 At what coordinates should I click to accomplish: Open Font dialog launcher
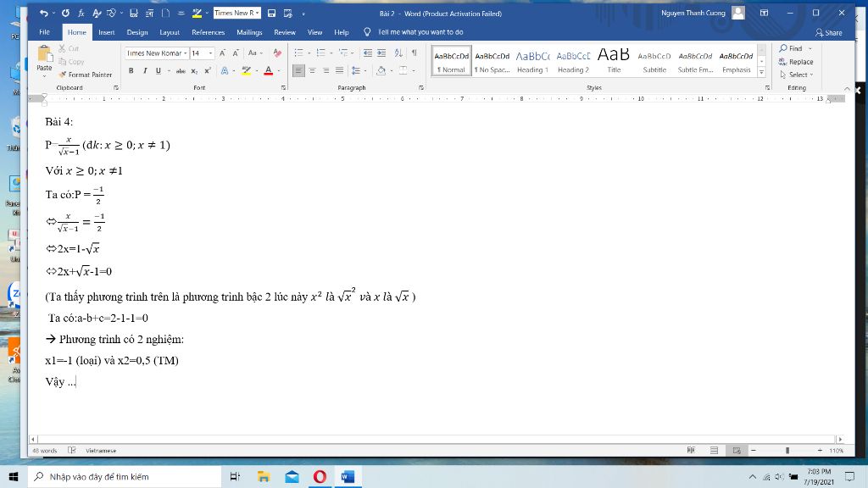283,87
